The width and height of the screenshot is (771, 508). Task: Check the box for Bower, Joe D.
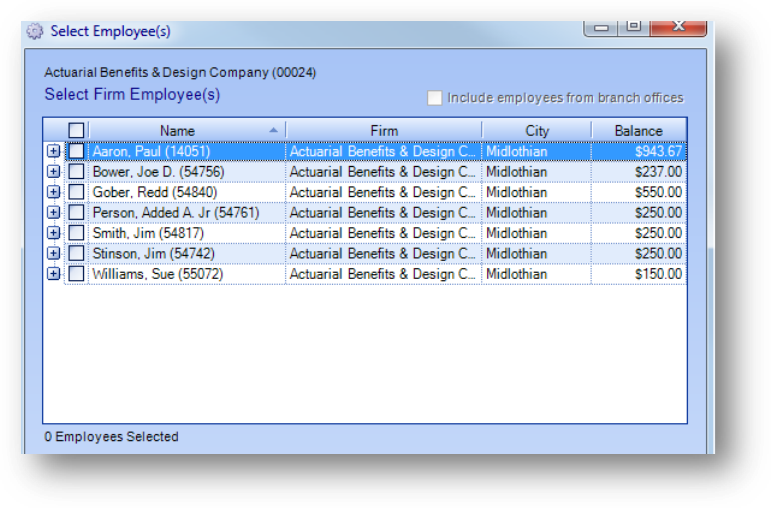click(76, 172)
